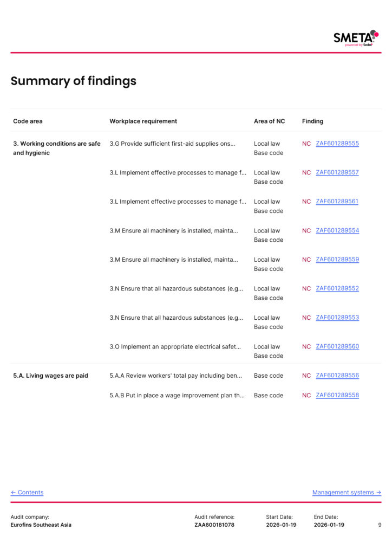392x555 pixels.
Task: Click the Finding column header
Action: [312, 121]
